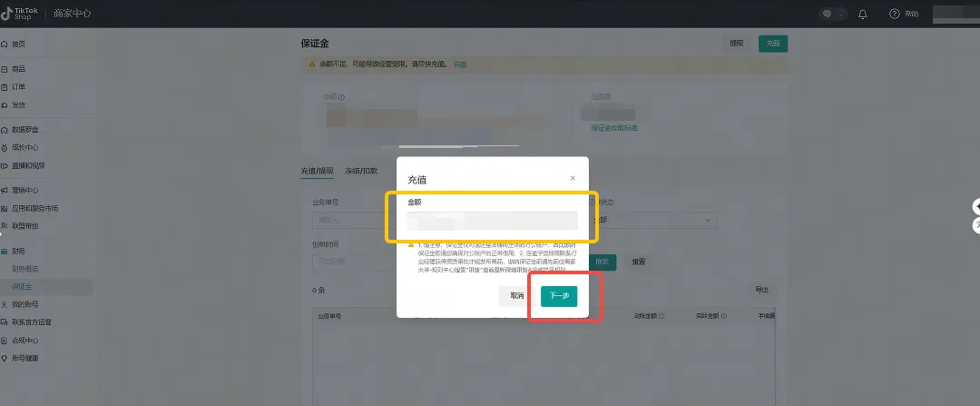Click the info icon beside 冻结金额 column
Viewport: 980px width, 406px height.
point(661,317)
